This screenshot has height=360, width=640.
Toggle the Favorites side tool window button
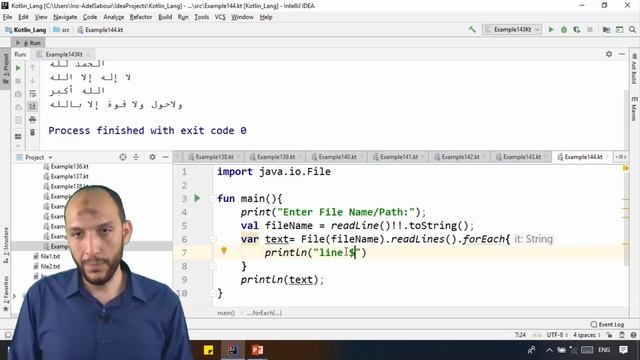5,294
